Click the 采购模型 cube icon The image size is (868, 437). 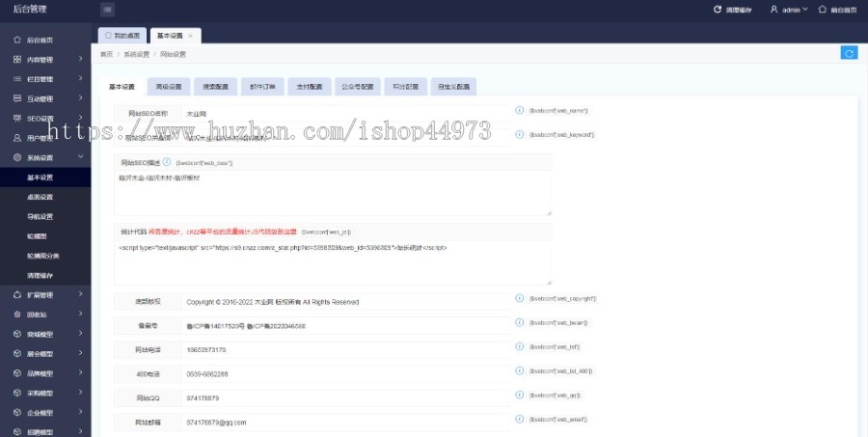point(17,393)
